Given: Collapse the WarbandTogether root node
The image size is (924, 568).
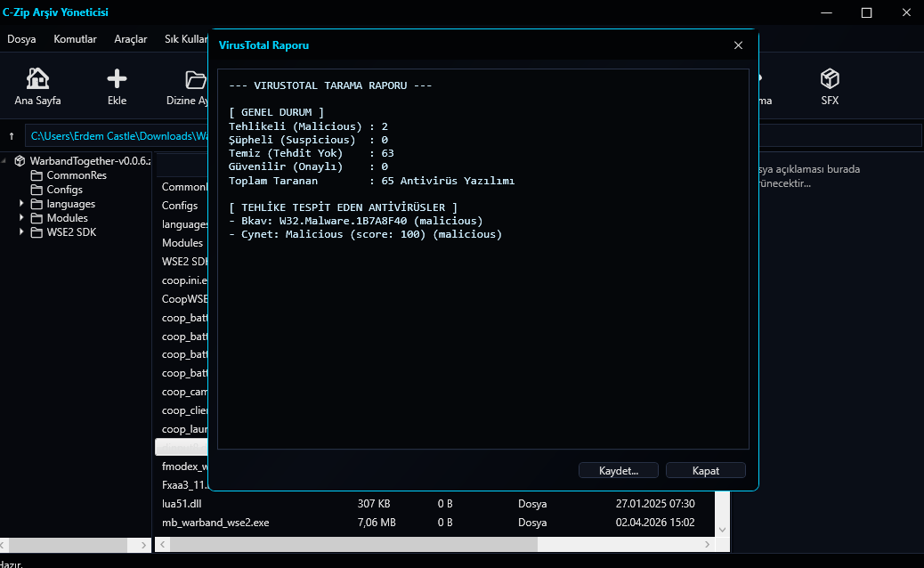Looking at the screenshot, I should (4, 161).
